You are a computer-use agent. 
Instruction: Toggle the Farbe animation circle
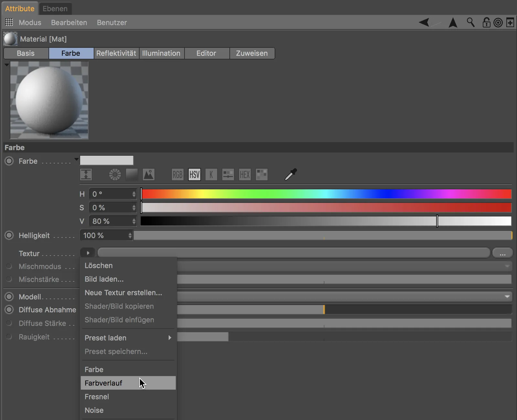pos(9,161)
